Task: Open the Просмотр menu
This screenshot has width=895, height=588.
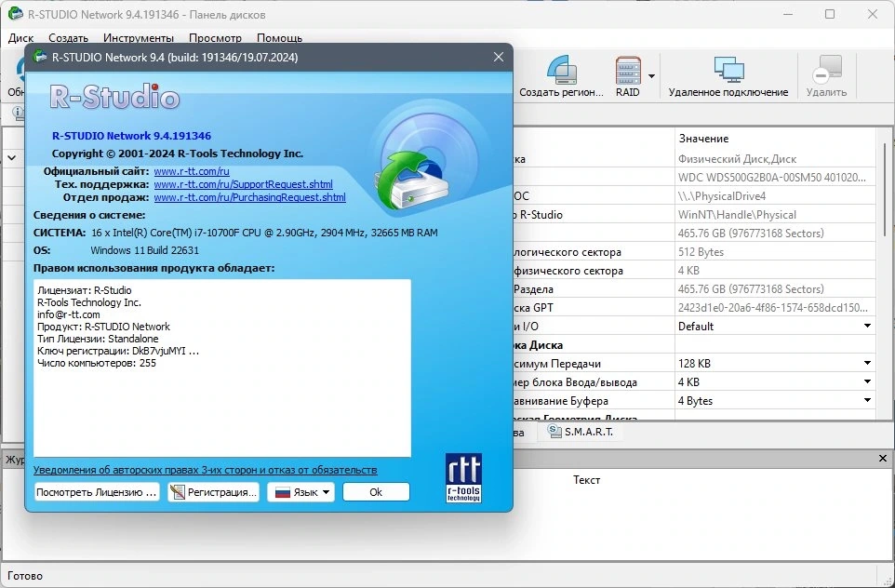Action: pyautogui.click(x=215, y=38)
